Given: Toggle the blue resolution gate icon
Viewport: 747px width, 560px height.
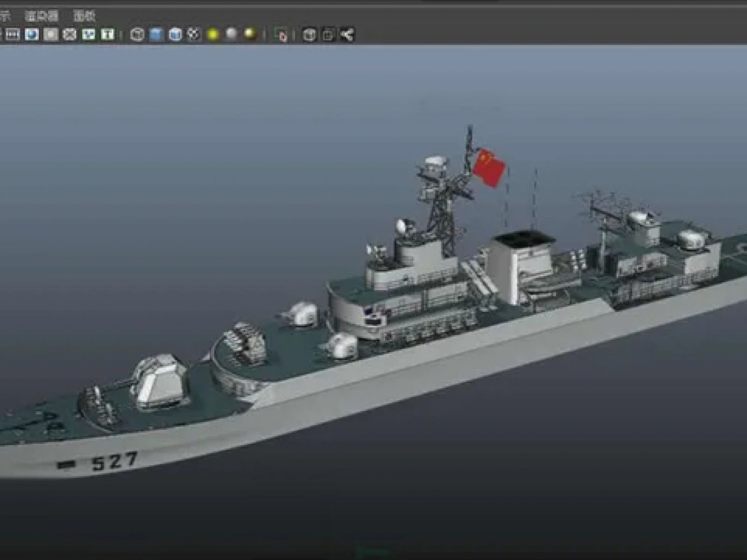Looking at the screenshot, I should pos(32,34).
